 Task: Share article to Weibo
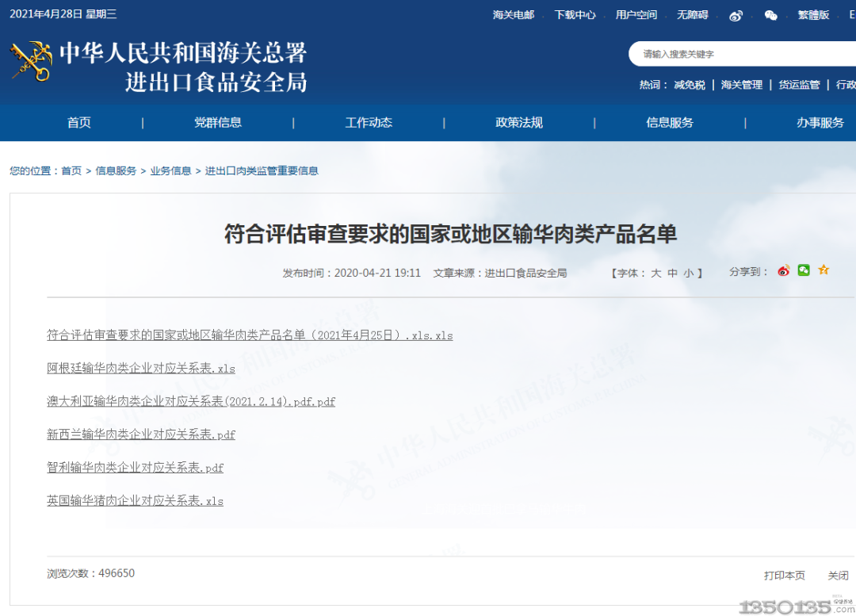point(784,271)
